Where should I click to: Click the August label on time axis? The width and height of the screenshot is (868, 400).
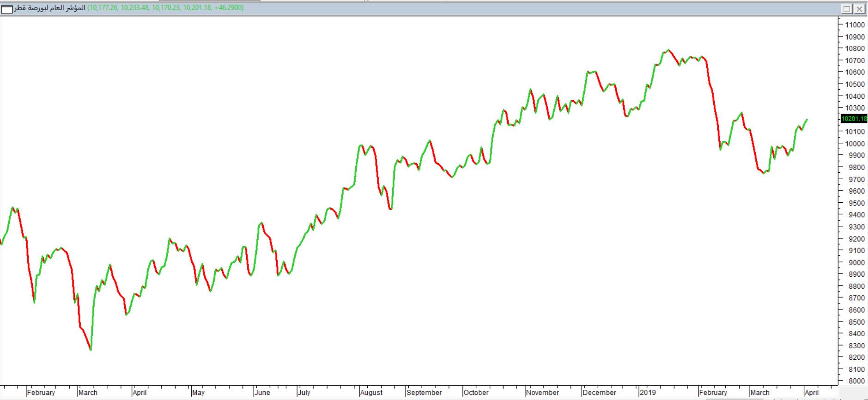371,393
